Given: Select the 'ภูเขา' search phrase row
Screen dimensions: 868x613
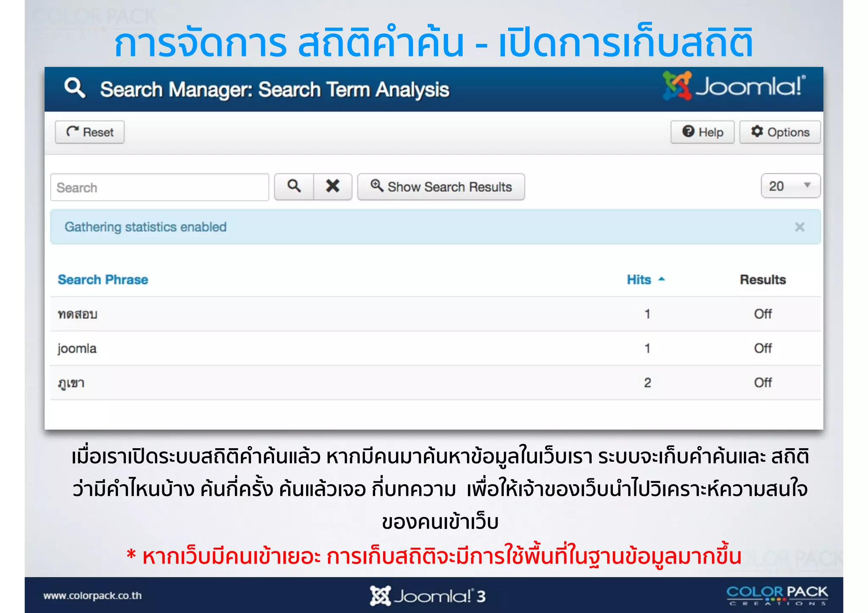Looking at the screenshot, I should [435, 383].
